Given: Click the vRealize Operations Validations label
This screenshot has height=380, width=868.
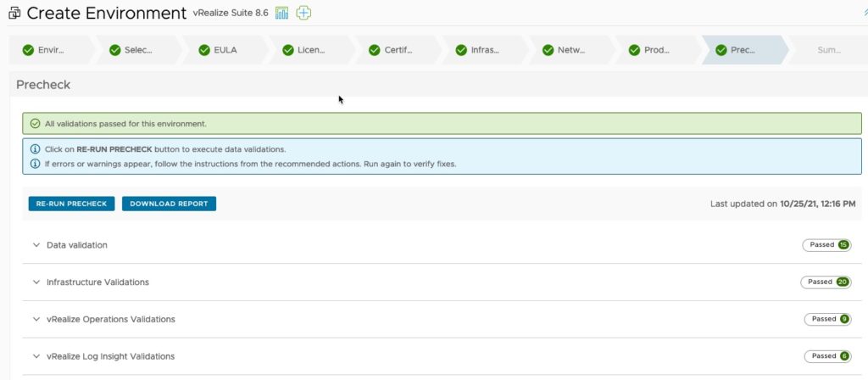Looking at the screenshot, I should click(x=111, y=319).
